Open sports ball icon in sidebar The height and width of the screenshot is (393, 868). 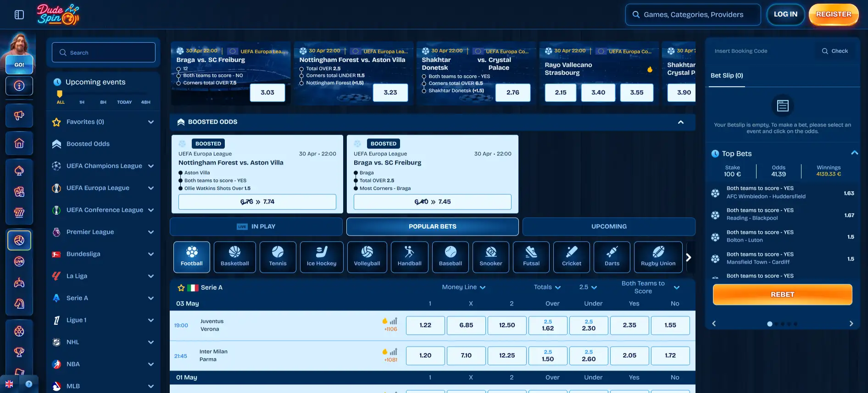tap(19, 240)
